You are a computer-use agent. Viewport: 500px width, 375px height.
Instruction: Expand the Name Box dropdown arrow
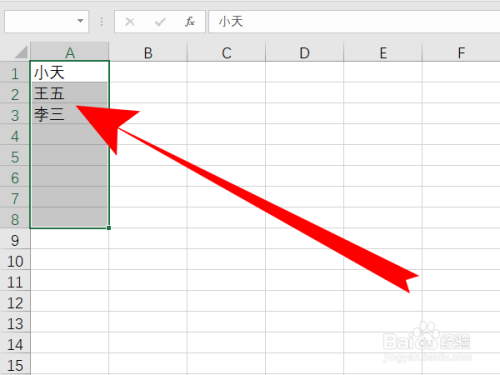pos(80,21)
